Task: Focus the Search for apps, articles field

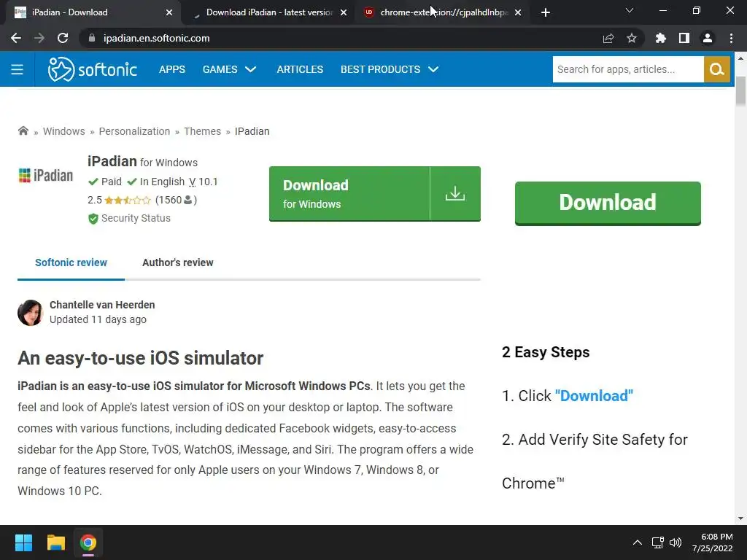Action: tap(628, 69)
